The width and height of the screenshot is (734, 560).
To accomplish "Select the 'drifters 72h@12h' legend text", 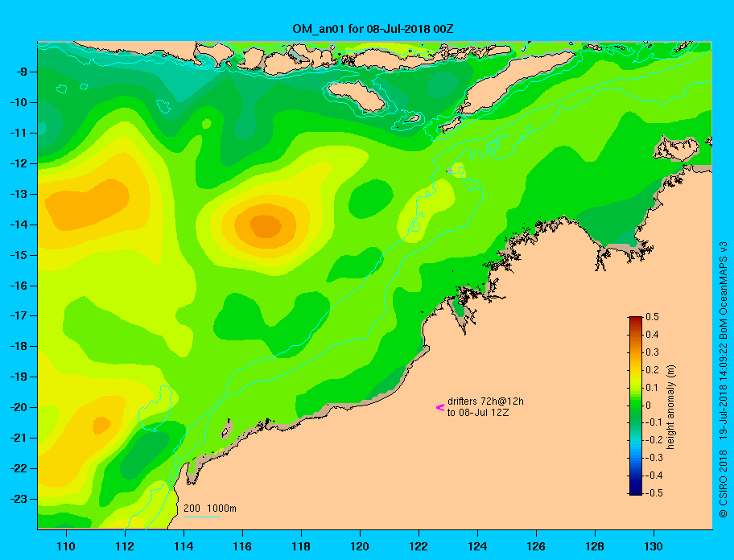I will pos(485,401).
